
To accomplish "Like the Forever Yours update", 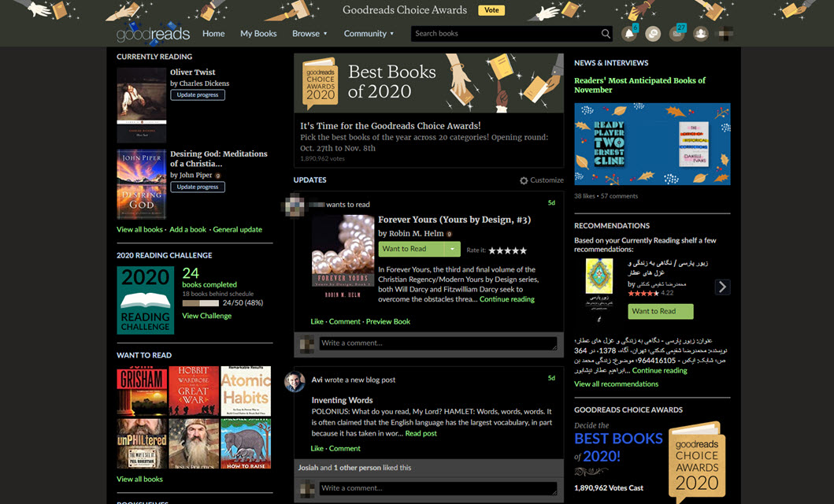I will click(317, 321).
